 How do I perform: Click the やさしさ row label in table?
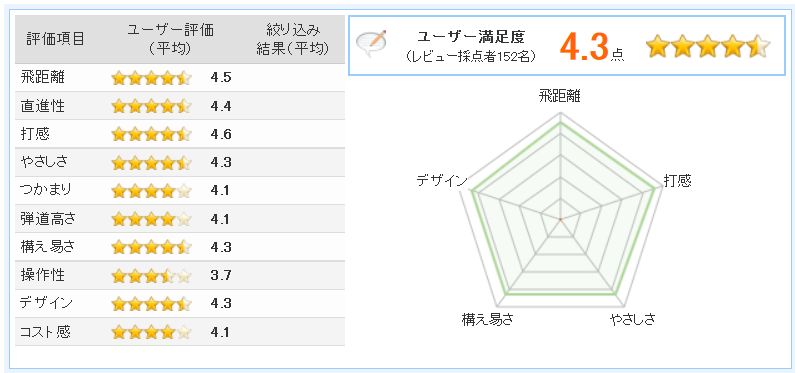point(44,162)
